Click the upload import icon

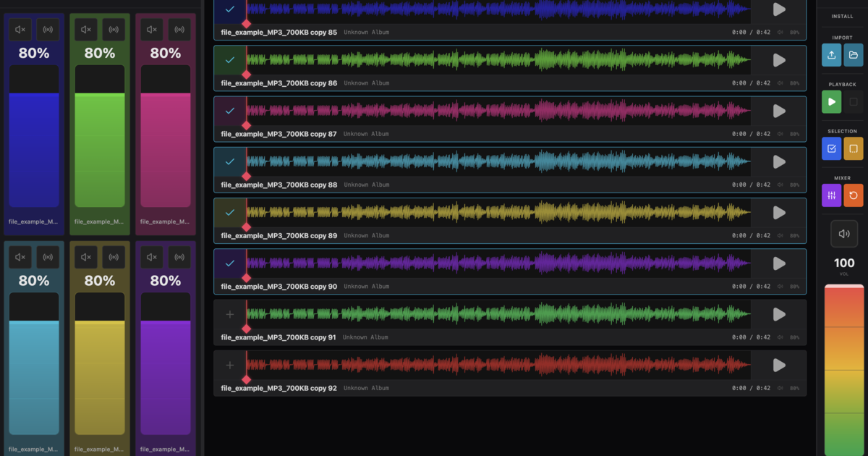pos(832,55)
